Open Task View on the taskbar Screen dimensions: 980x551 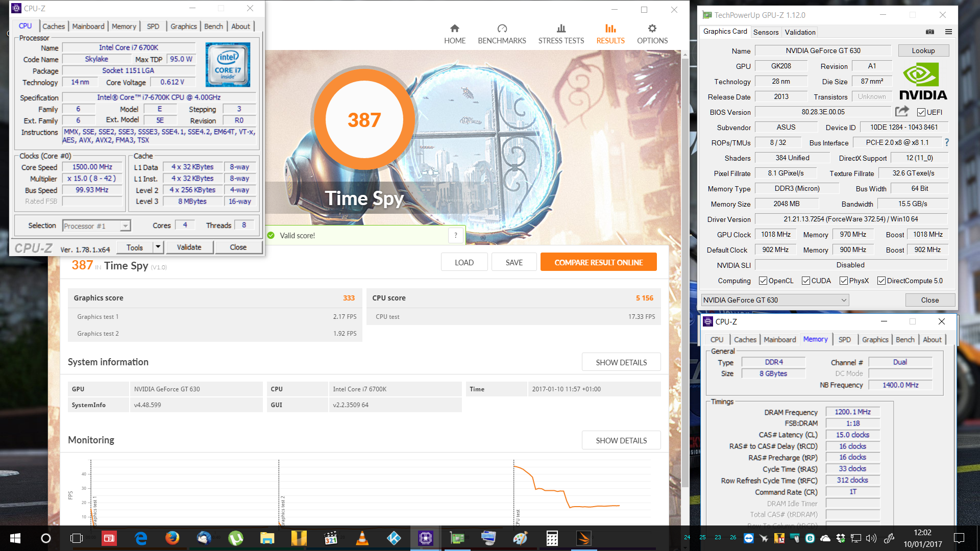(x=77, y=538)
